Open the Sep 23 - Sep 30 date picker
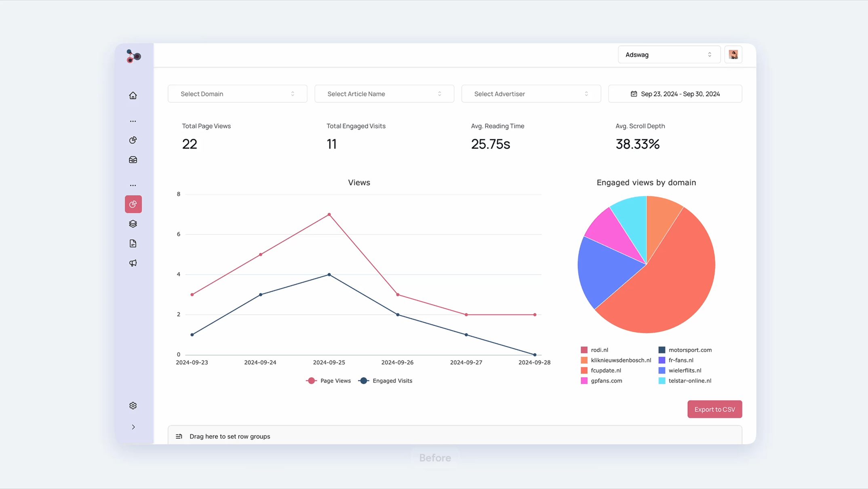Screen dimensions: 868x489 (675, 94)
